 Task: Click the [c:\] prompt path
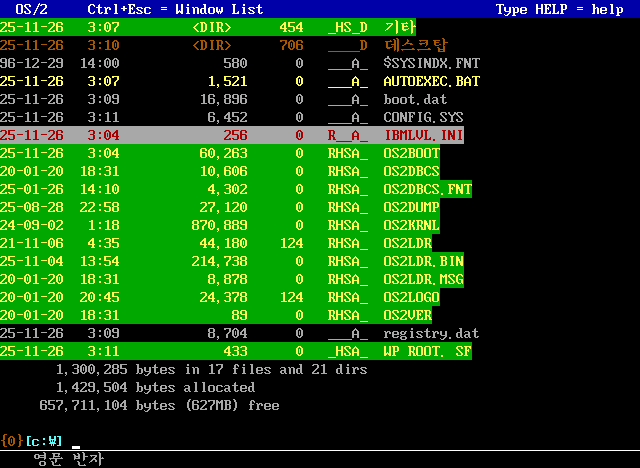[x=43, y=441]
